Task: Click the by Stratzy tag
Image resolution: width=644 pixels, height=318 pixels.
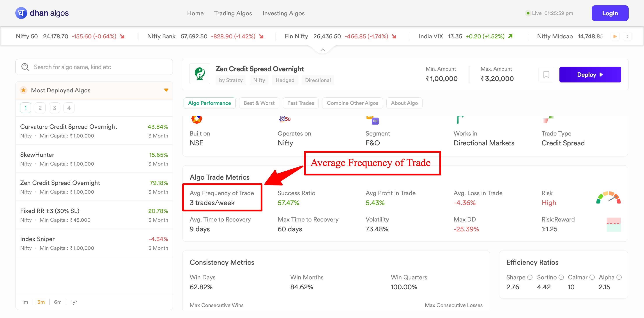Action: (x=231, y=80)
